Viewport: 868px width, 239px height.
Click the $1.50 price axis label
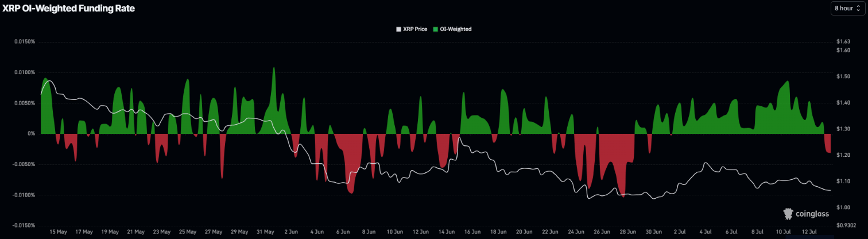(843, 76)
